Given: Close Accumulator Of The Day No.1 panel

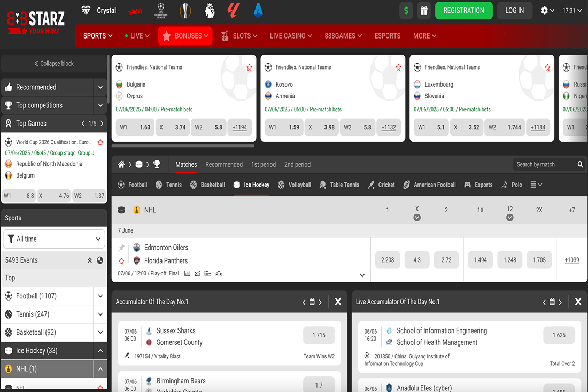Looking at the screenshot, I should pos(338,302).
